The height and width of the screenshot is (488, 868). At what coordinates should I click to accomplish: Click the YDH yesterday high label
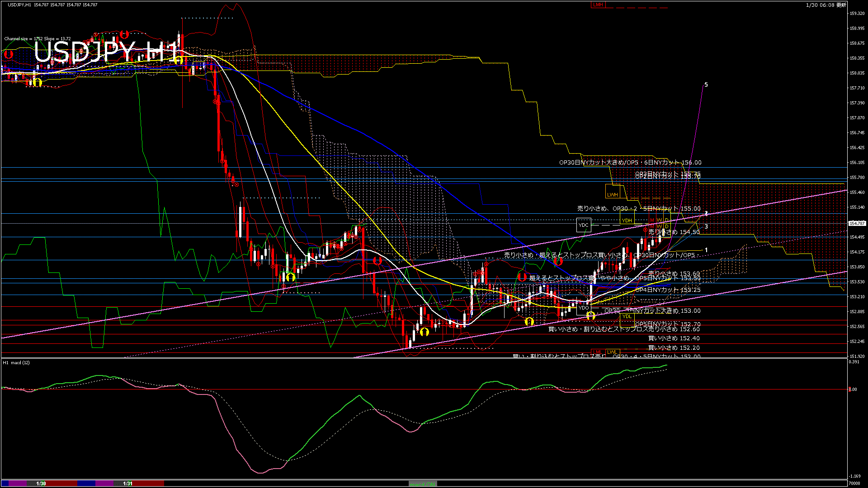pos(627,221)
